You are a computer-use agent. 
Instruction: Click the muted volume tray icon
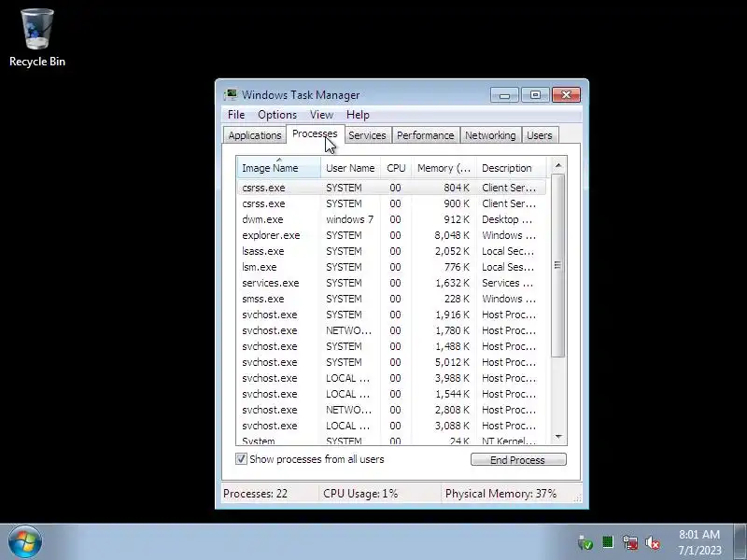click(653, 542)
